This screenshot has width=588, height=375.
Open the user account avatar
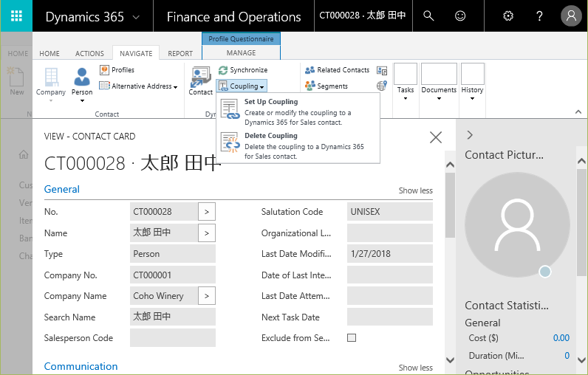coord(571,16)
